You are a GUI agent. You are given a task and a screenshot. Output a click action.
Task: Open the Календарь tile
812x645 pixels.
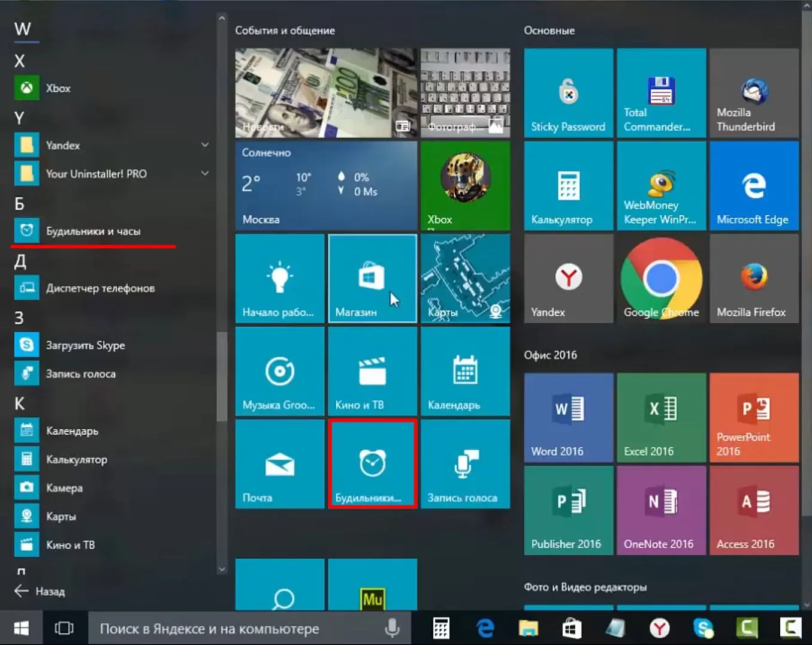466,371
